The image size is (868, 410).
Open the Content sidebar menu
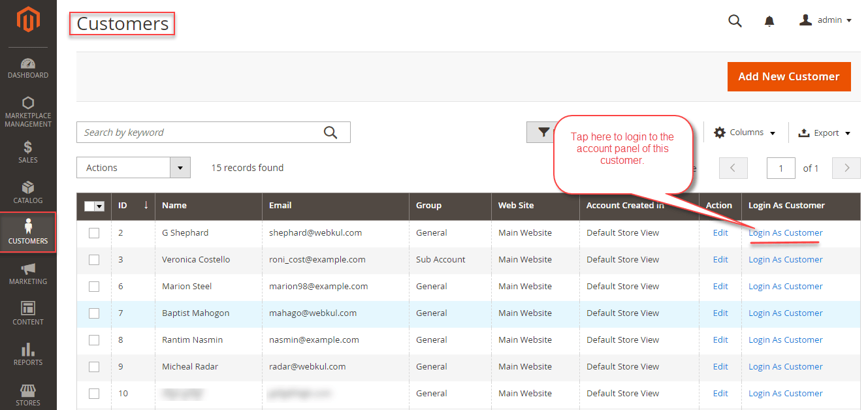[28, 314]
